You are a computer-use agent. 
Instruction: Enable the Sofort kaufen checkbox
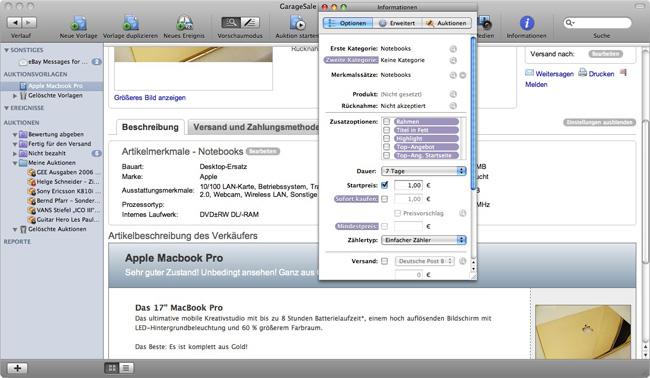(385, 199)
